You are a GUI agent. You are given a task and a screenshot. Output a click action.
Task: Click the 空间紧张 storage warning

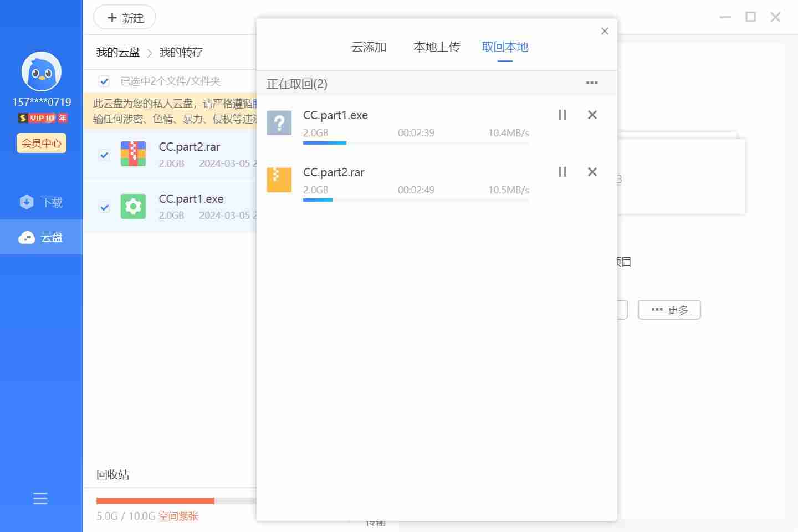click(178, 516)
